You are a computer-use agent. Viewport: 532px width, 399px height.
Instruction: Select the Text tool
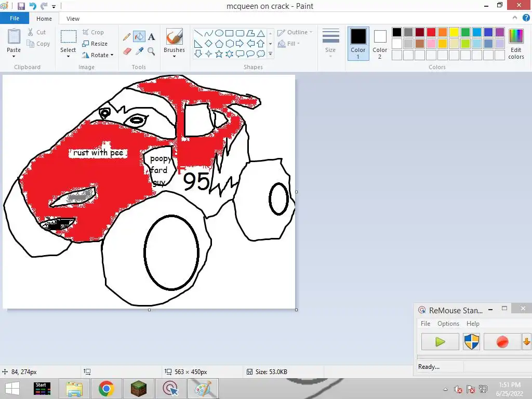click(x=151, y=37)
